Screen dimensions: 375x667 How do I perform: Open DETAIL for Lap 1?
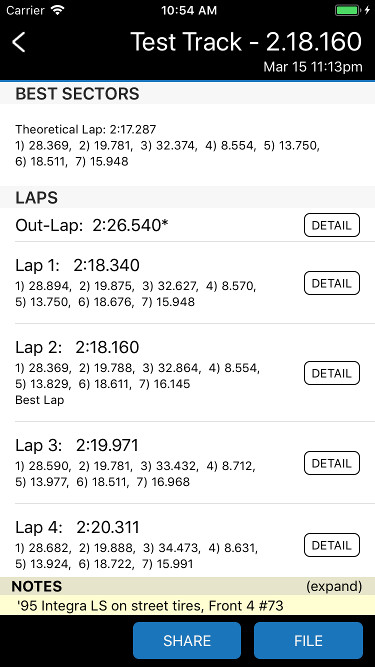point(332,283)
